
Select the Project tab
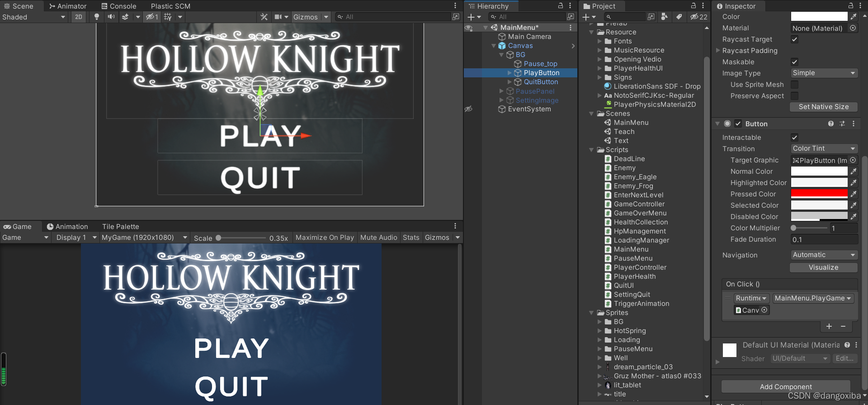pos(599,6)
